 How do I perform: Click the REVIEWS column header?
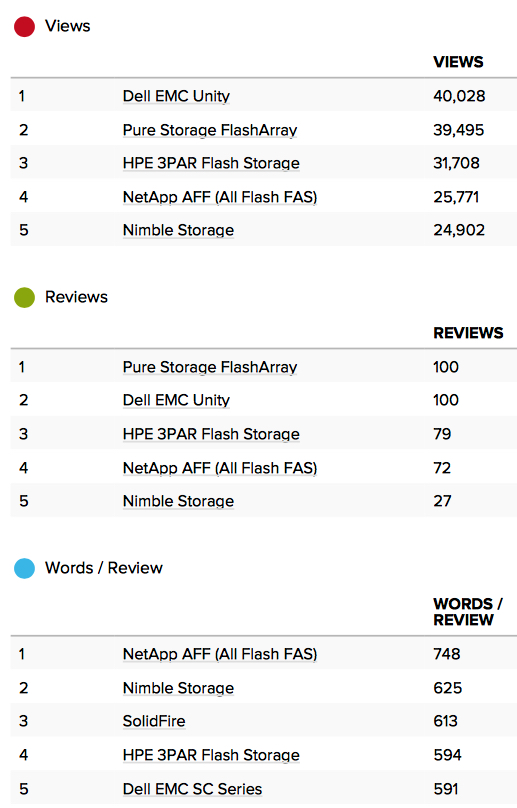pyautogui.click(x=468, y=333)
